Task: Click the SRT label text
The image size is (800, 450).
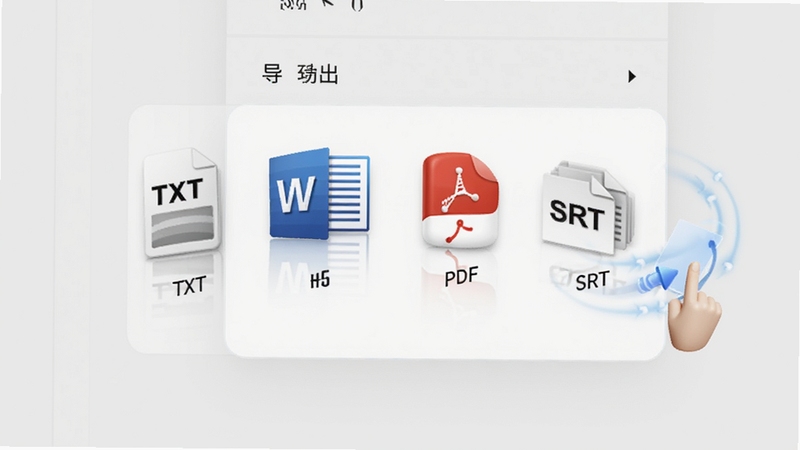Action: (x=592, y=281)
